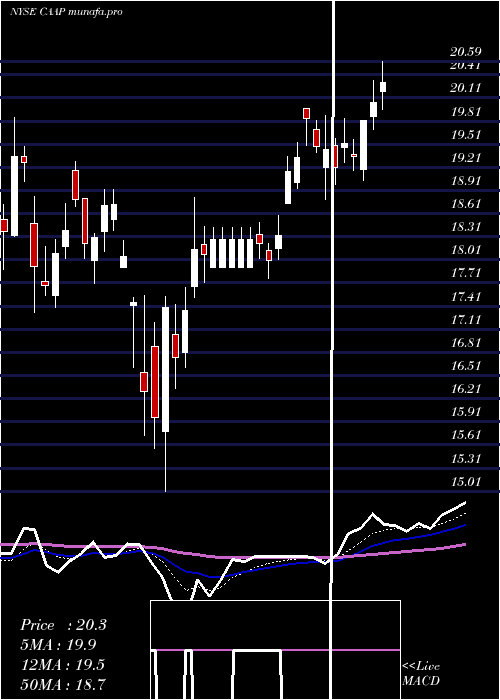
Task: Click the 15.91 price axis label
Action: [466, 412]
